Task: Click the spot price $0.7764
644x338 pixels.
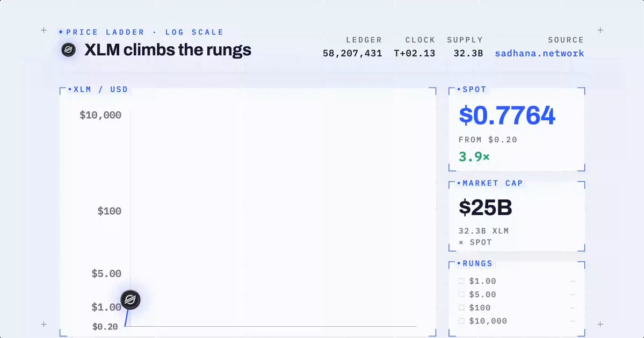Action: point(507,116)
